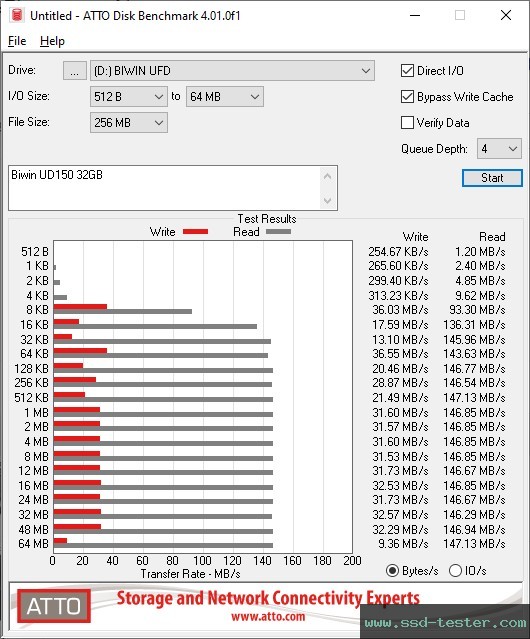
Task: Click the Test Results heading
Action: pyautogui.click(x=267, y=219)
